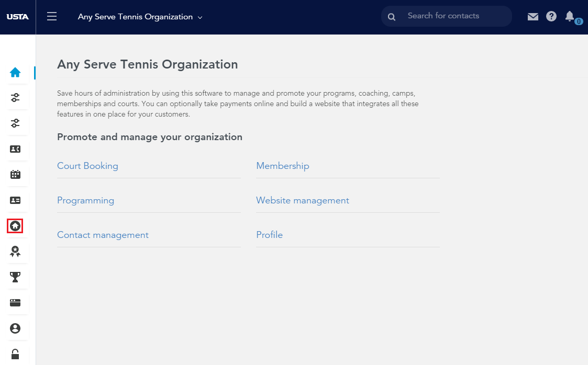588x365 pixels.
Task: Click the search magnifier icon
Action: [392, 17]
